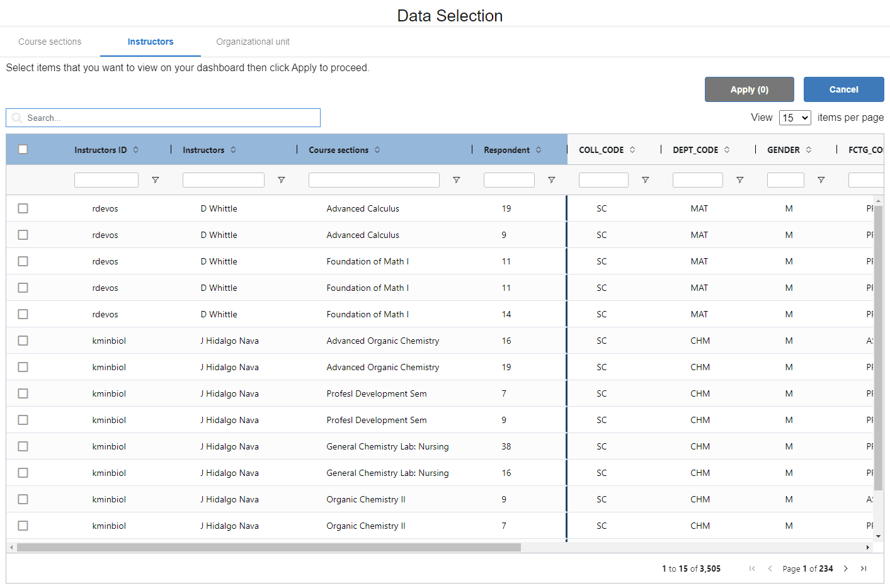Check the Advanced Calculus 9 respondents row
The width and height of the screenshot is (890, 588).
tap(23, 235)
